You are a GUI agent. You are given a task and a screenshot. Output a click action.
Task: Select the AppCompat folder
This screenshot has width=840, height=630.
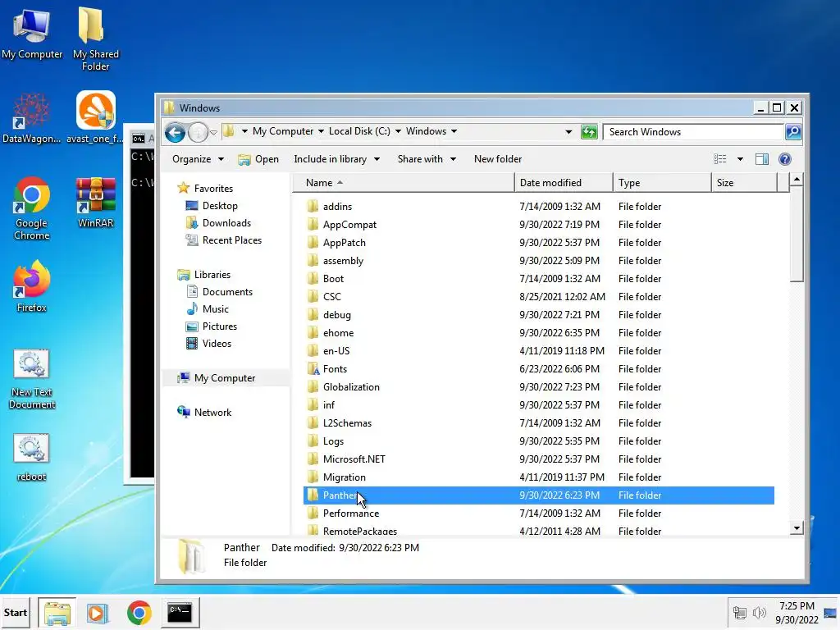538,225
